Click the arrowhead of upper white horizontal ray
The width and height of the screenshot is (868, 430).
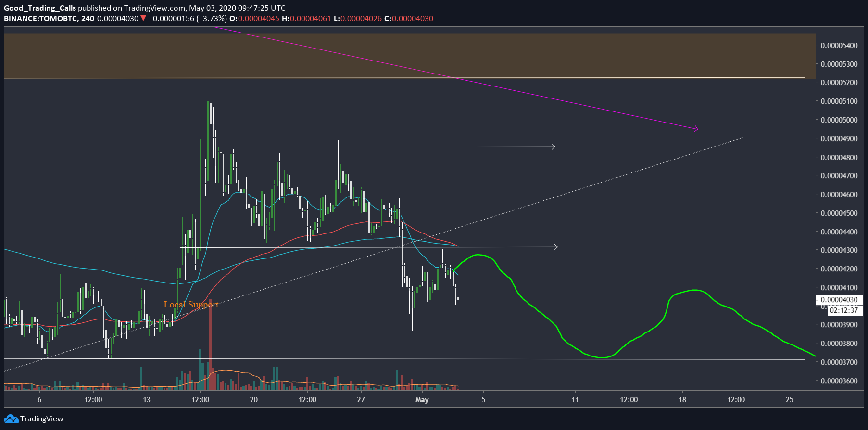click(553, 147)
